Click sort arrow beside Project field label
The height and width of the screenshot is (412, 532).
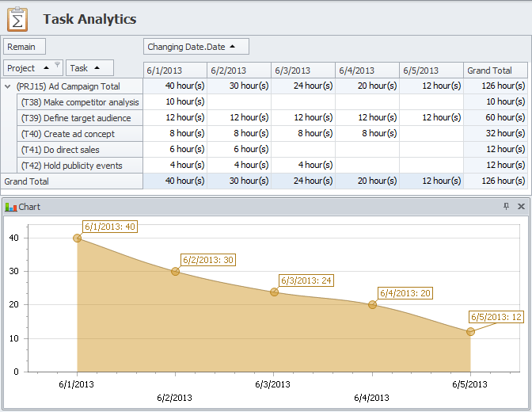click(46, 68)
